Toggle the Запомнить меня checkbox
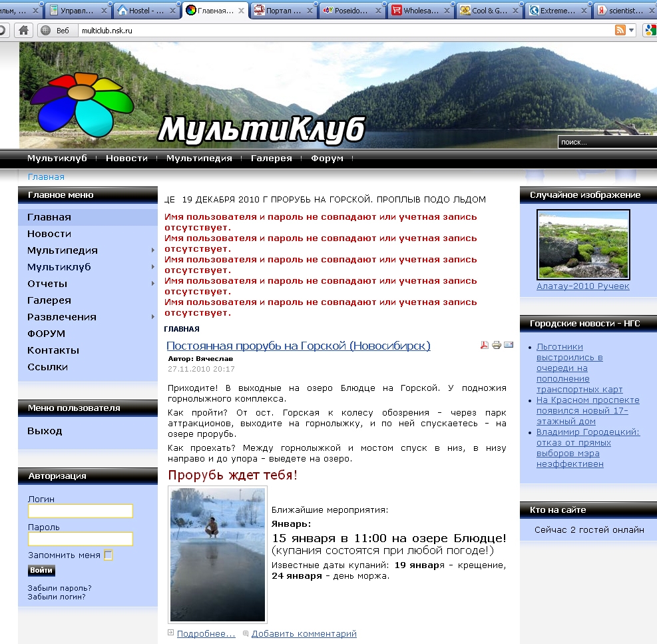 coord(109,555)
